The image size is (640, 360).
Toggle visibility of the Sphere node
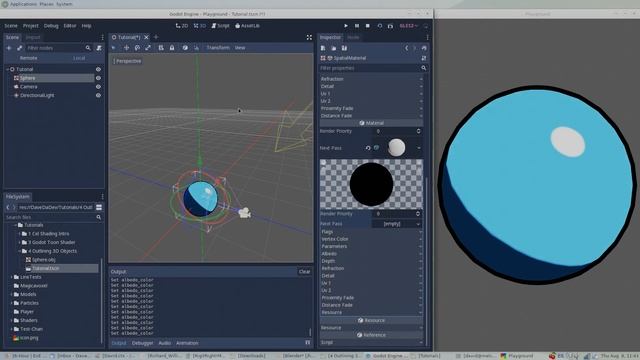point(98,78)
